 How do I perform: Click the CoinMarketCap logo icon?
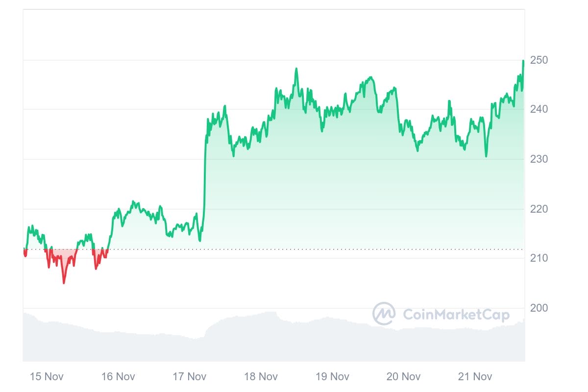coord(384,314)
